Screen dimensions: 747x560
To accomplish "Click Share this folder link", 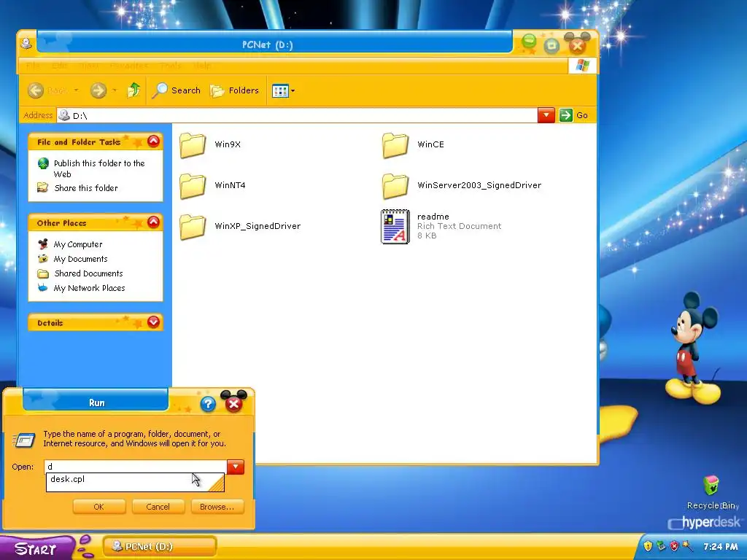I will 86,188.
